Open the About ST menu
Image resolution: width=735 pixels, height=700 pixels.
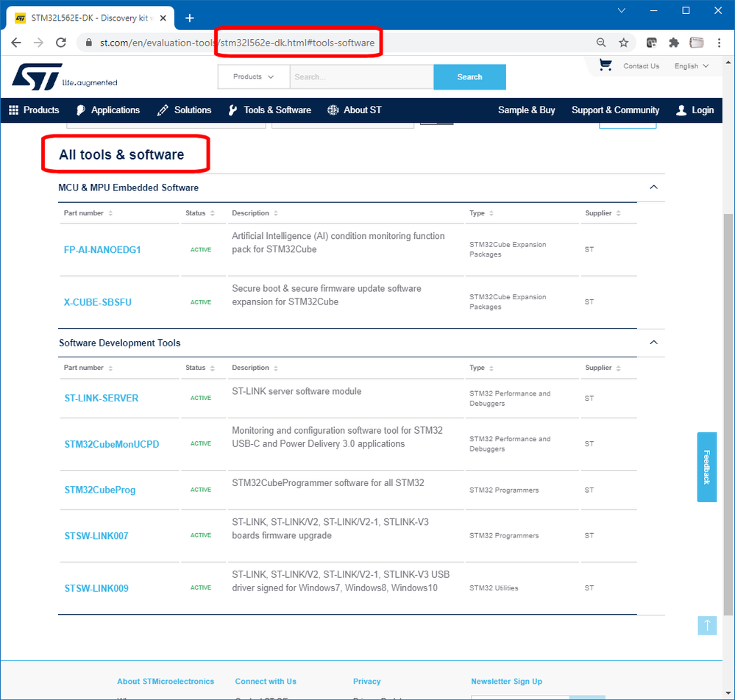[x=355, y=110]
